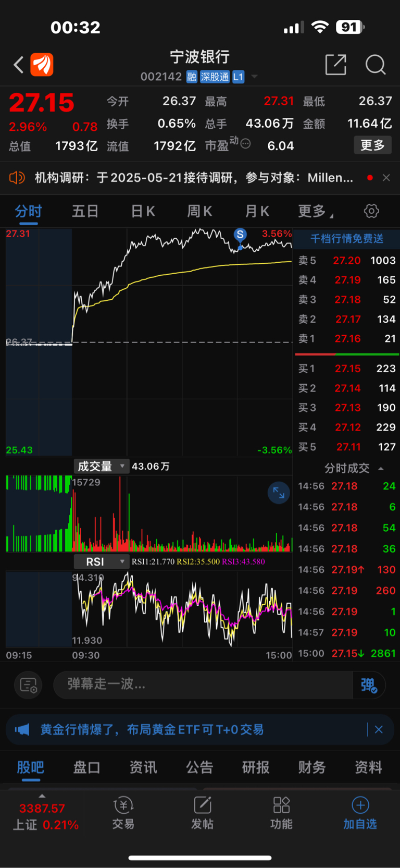Open the orange Eastmoney logo icon
Image resolution: width=400 pixels, height=868 pixels.
click(x=42, y=65)
